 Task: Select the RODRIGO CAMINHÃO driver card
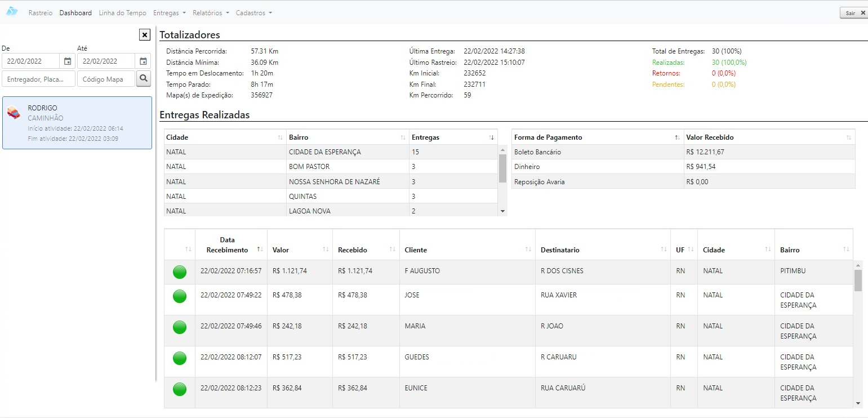click(x=77, y=123)
